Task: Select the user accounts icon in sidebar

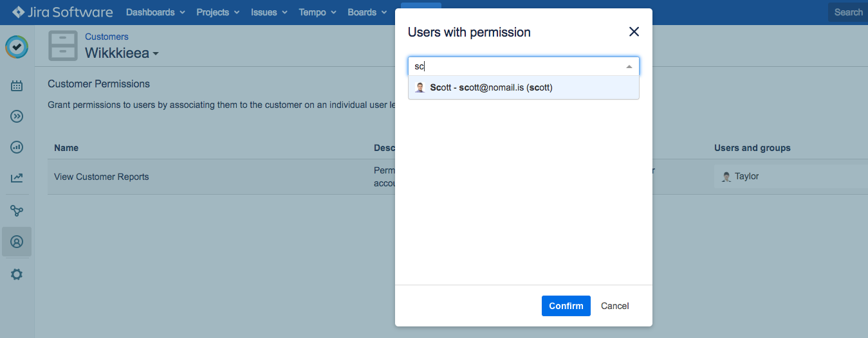Action: (17, 242)
